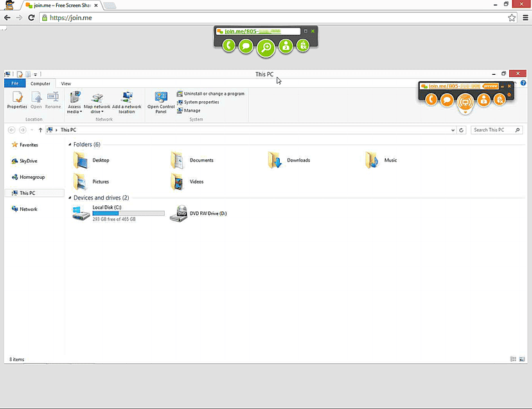Collapse the Devices and drives (2) group

click(x=70, y=198)
